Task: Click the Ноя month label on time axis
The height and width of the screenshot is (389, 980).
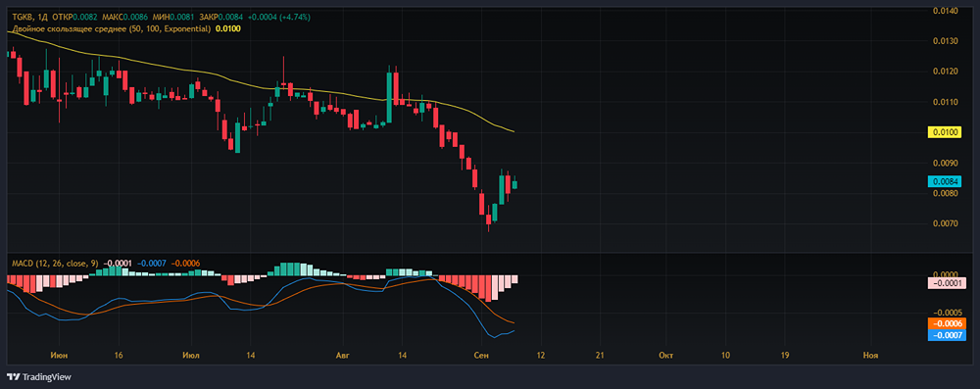Action: tap(870, 356)
